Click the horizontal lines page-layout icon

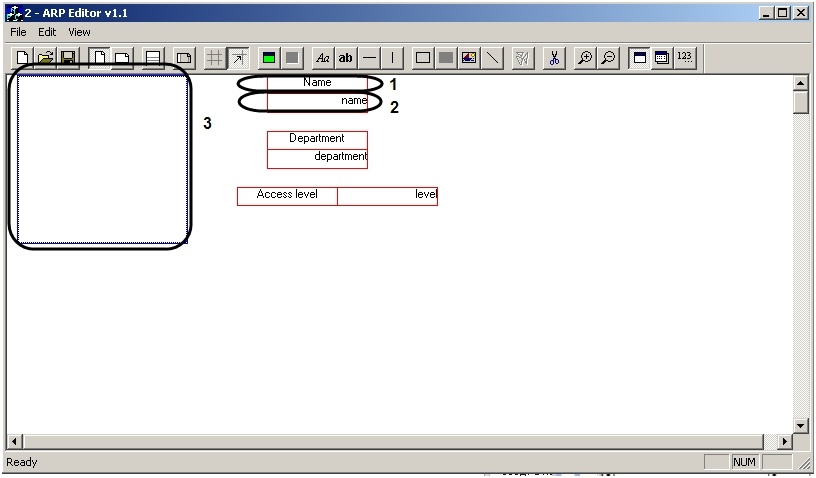[x=153, y=58]
